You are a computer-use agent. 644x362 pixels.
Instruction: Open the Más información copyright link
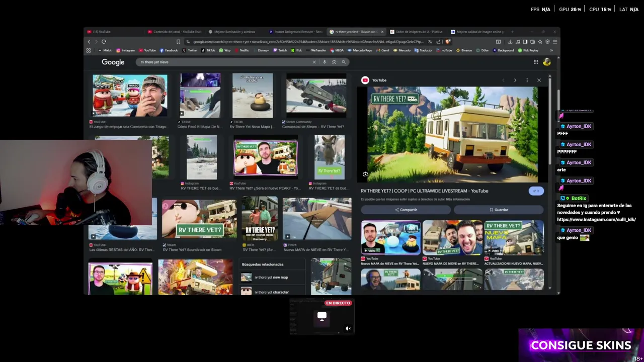(458, 200)
